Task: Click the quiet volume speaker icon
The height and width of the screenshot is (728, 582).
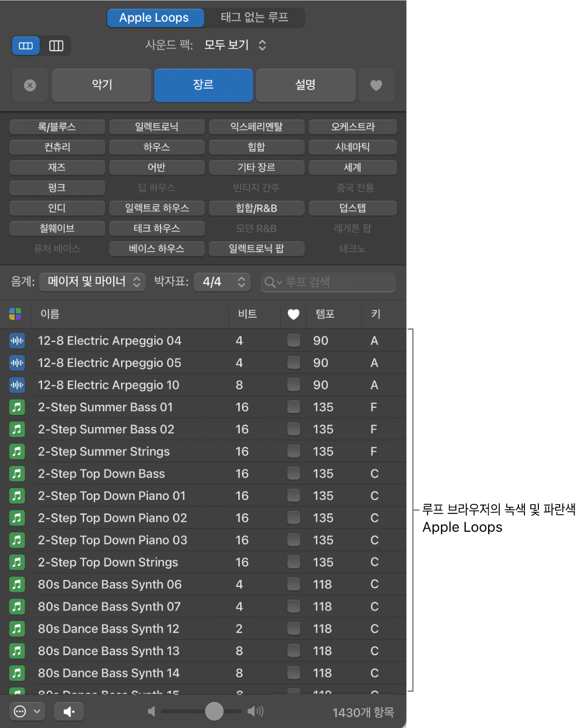Action: click(x=151, y=711)
